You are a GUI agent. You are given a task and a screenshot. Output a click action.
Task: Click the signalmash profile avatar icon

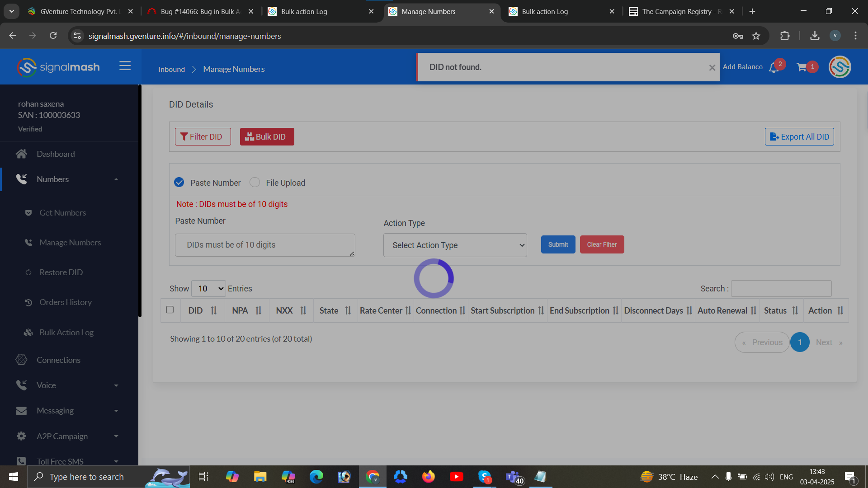[x=840, y=67]
